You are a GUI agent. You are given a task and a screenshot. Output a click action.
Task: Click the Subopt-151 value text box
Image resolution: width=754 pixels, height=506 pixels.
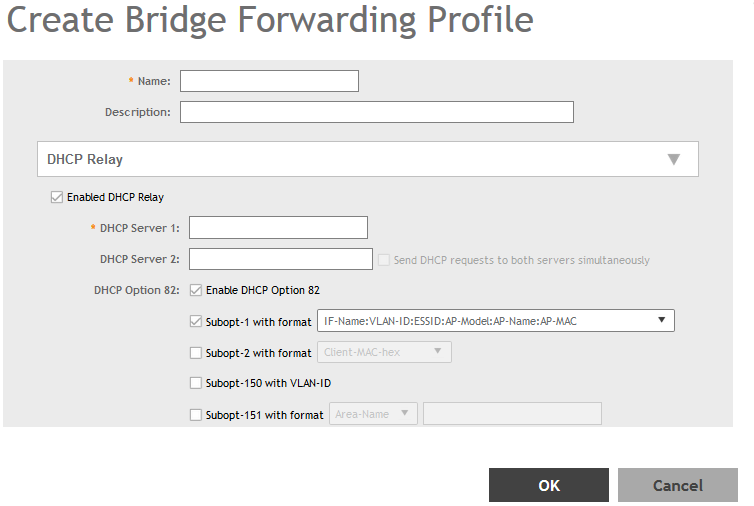point(512,414)
